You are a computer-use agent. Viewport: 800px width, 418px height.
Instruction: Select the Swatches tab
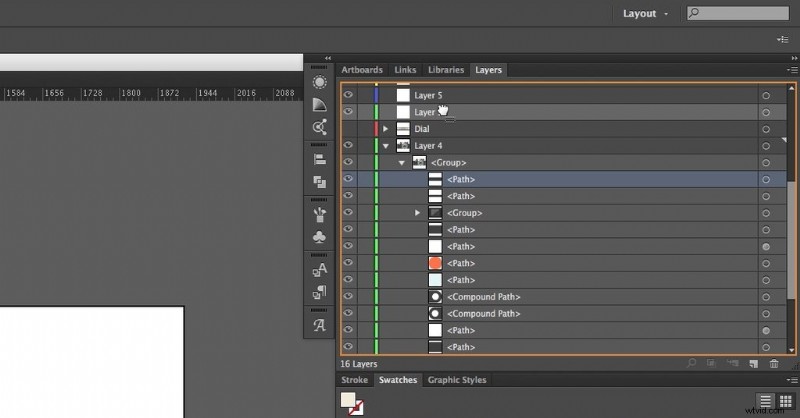click(397, 380)
